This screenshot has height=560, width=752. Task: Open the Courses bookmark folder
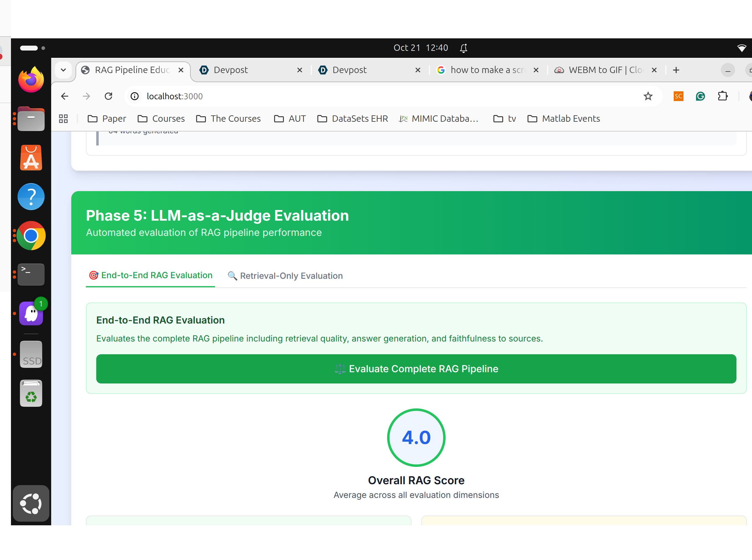pyautogui.click(x=161, y=119)
